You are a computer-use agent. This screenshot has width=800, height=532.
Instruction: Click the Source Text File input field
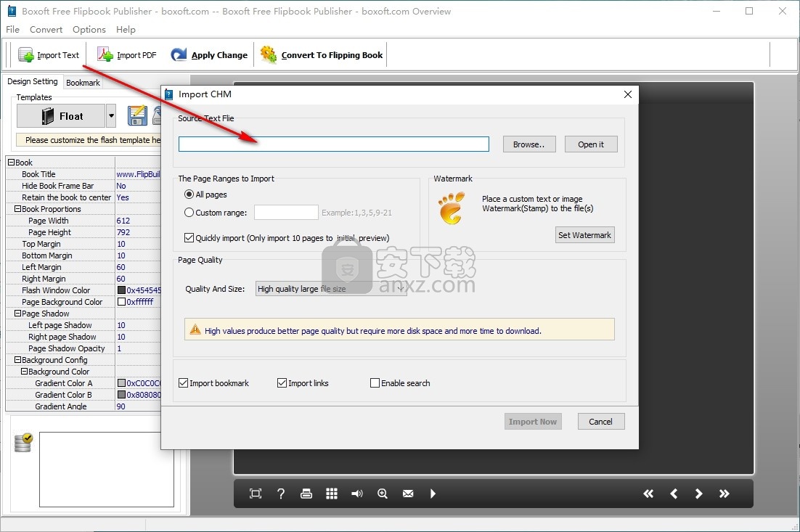(334, 144)
